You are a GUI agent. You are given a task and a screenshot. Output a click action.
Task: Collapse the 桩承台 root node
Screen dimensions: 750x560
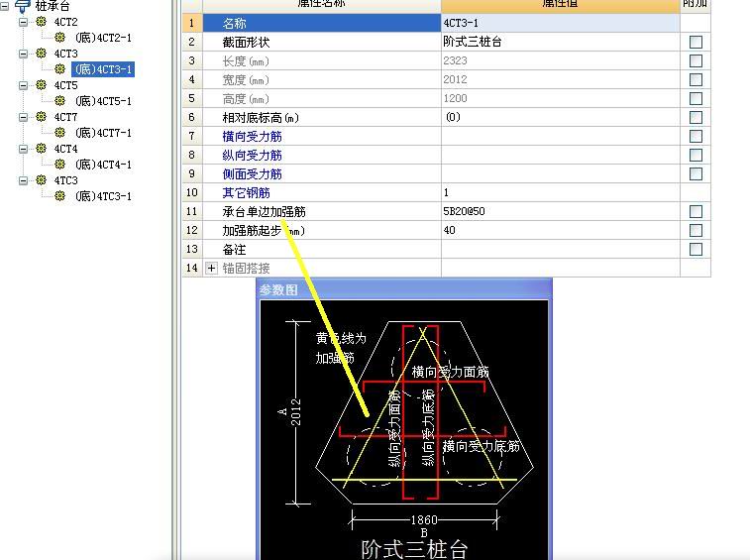pos(4,6)
